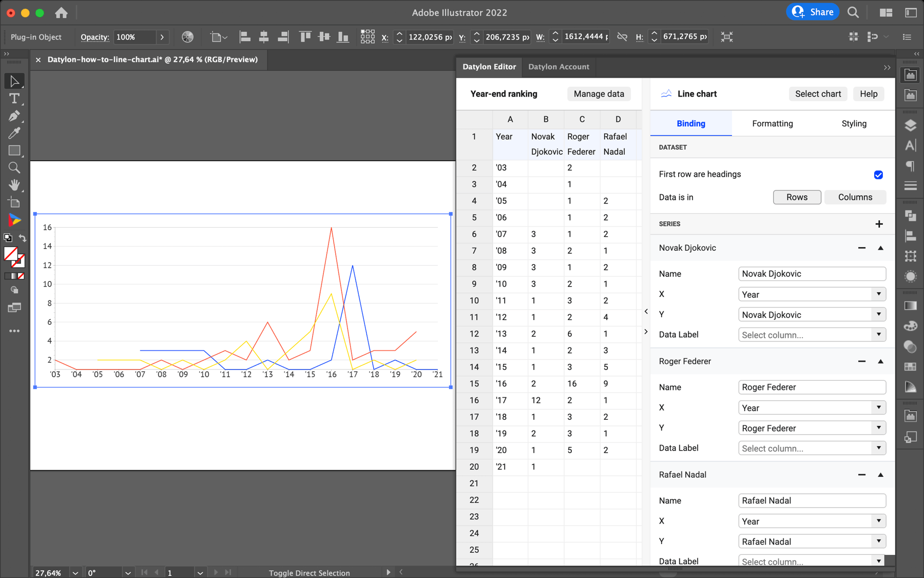Select the Rectangle tool
This screenshot has height=578, width=924.
point(15,151)
